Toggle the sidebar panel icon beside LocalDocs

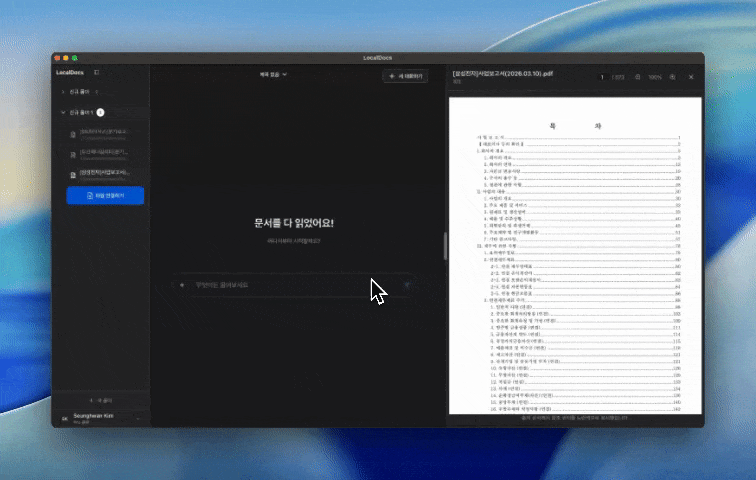(96, 72)
